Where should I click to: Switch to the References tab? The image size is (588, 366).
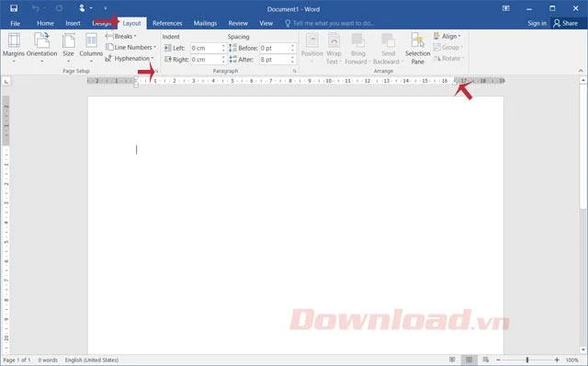click(167, 23)
